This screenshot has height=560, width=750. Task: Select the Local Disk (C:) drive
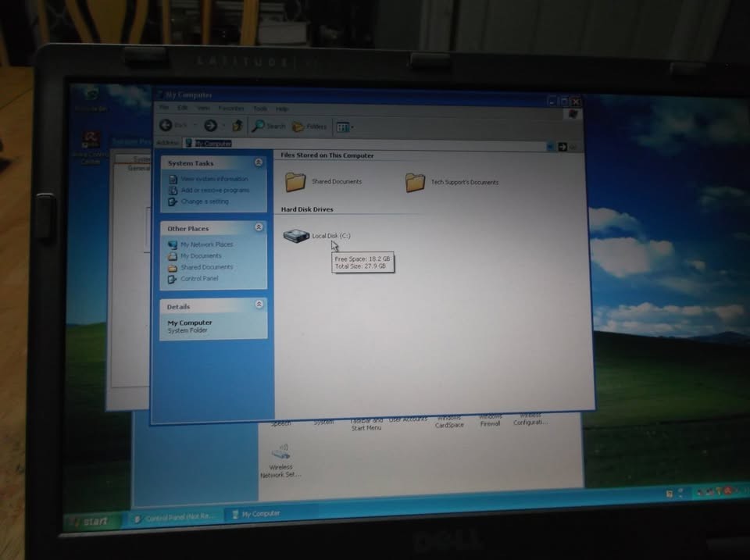coord(316,235)
